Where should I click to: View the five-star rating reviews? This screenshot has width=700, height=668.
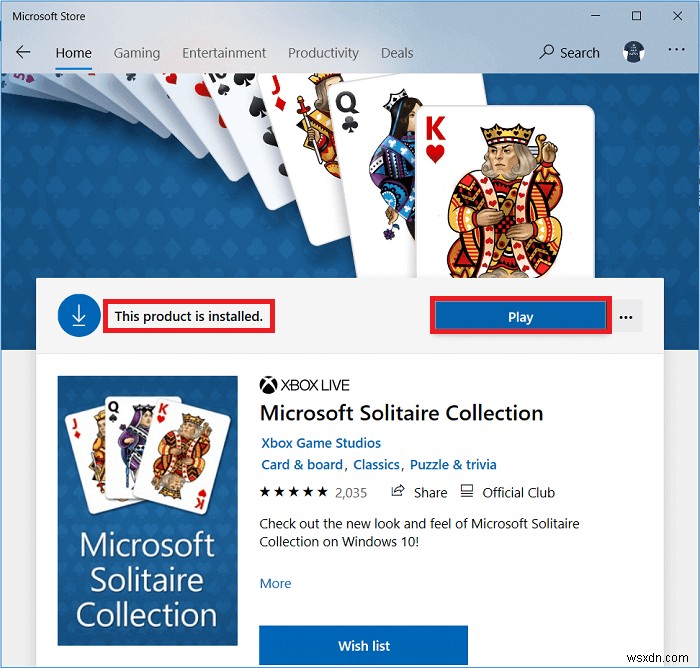pyautogui.click(x=294, y=492)
